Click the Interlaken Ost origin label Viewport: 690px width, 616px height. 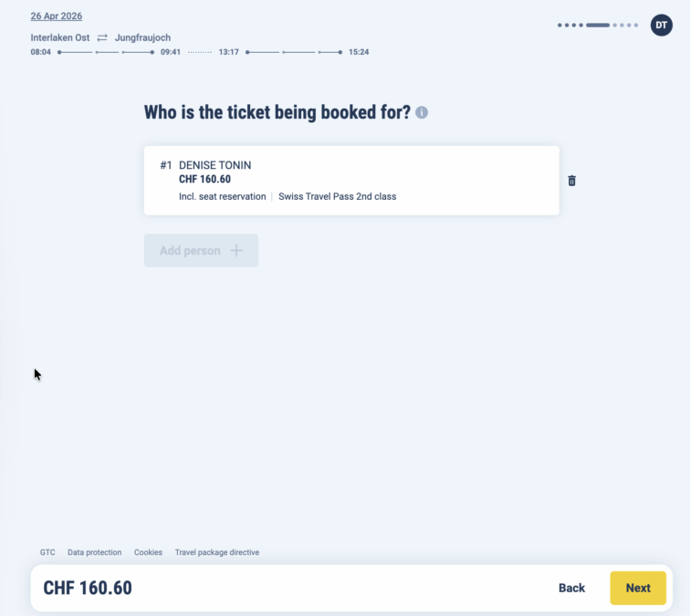(x=60, y=38)
